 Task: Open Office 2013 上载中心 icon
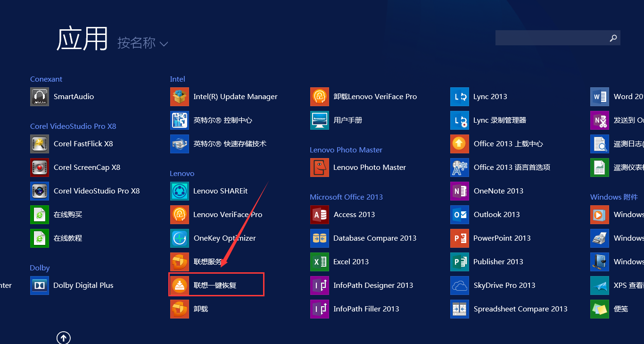[460, 144]
